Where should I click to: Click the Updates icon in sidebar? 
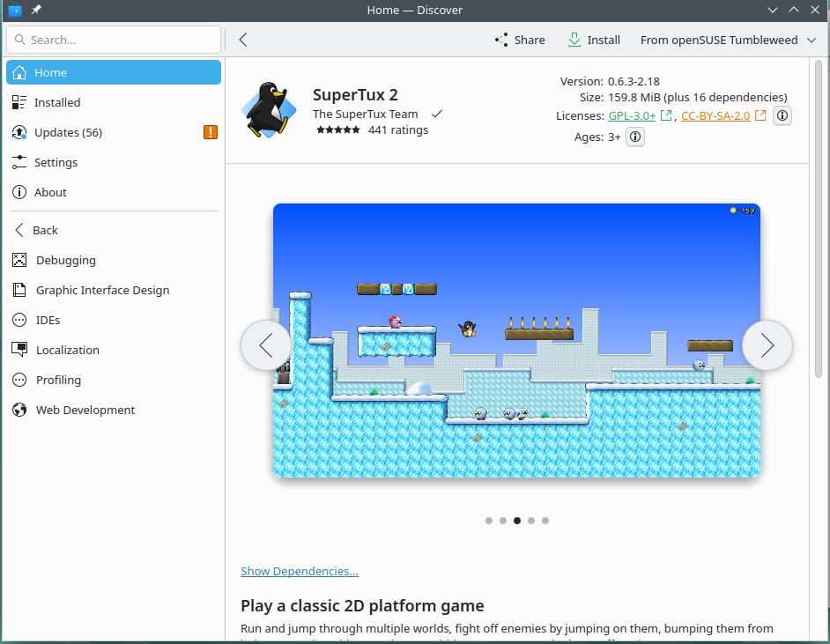coord(19,132)
